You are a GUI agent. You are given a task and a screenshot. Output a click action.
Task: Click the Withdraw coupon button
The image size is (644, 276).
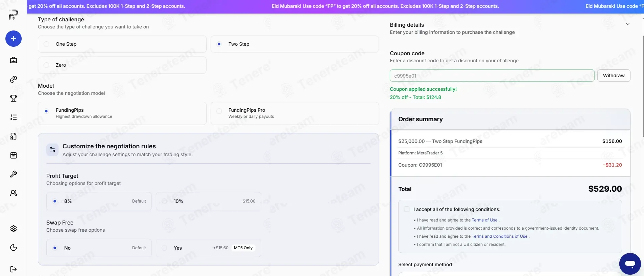point(614,76)
